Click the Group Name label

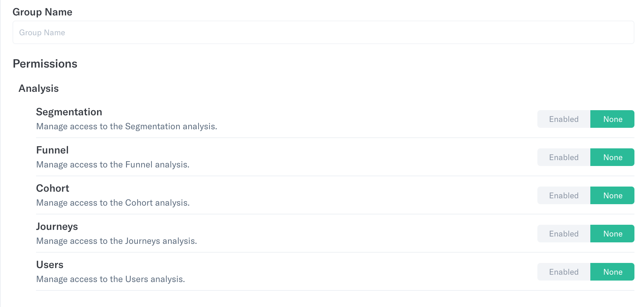42,12
